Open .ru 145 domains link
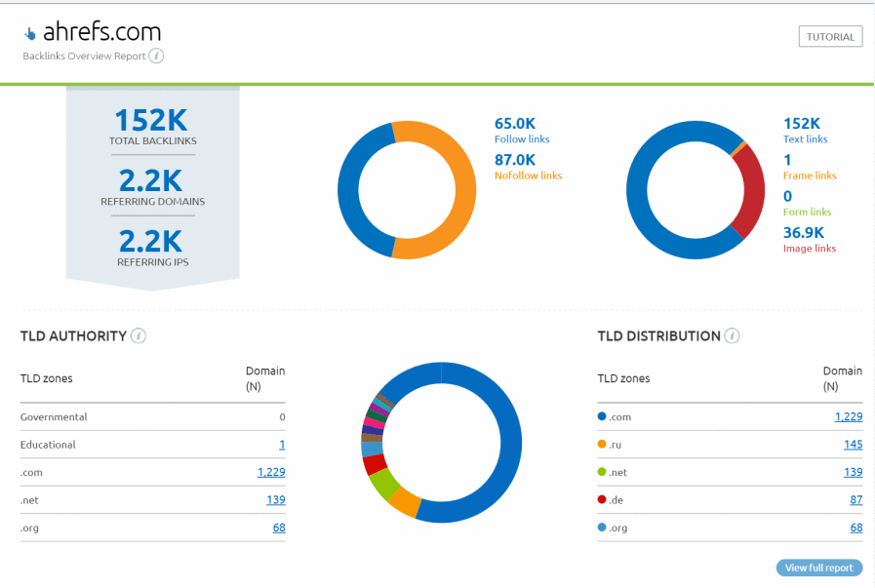875x588 pixels. pyautogui.click(x=854, y=445)
